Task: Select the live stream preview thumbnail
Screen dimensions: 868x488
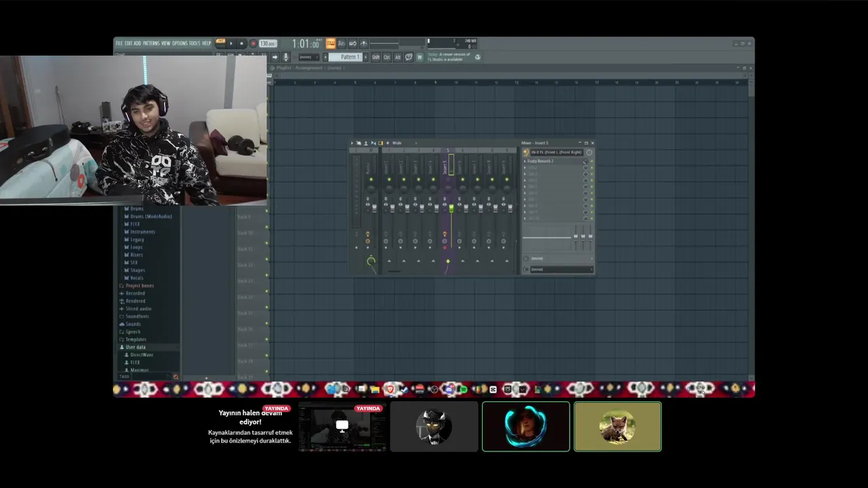Action: tap(342, 426)
